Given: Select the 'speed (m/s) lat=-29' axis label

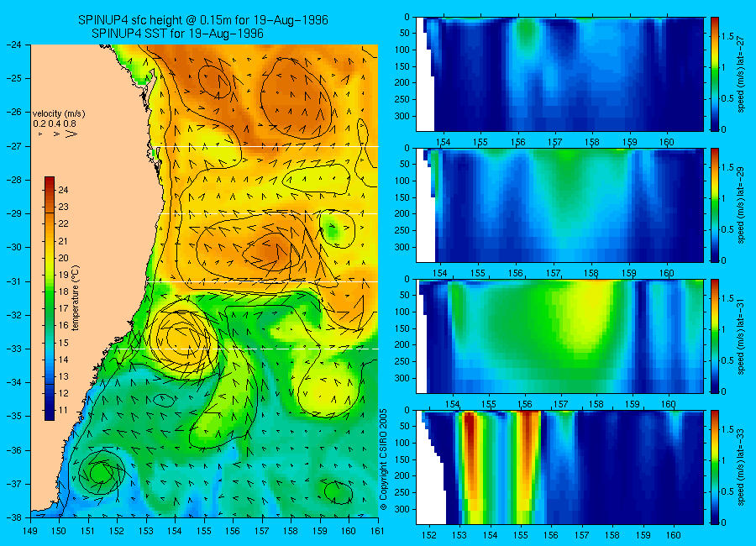Looking at the screenshot, I should pyautogui.click(x=741, y=205).
